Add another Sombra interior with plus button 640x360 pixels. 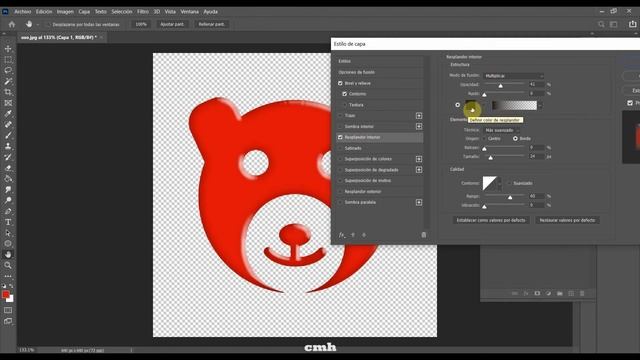coord(419,127)
